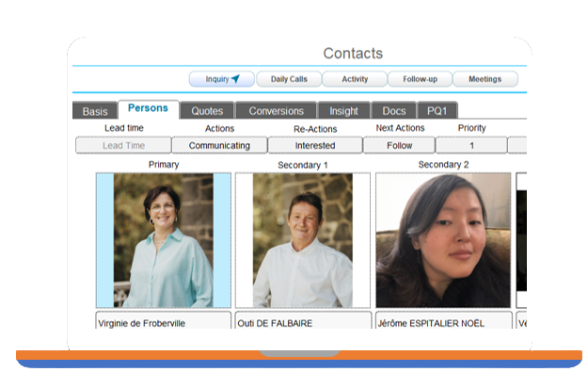The image size is (588, 388).
Task: Select the Persons tab
Action: [x=148, y=108]
